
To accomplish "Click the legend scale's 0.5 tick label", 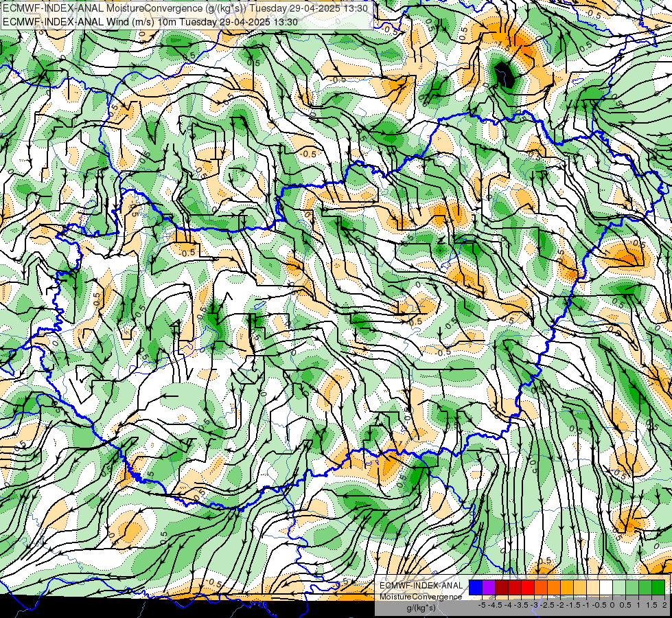I will click(x=625, y=605).
